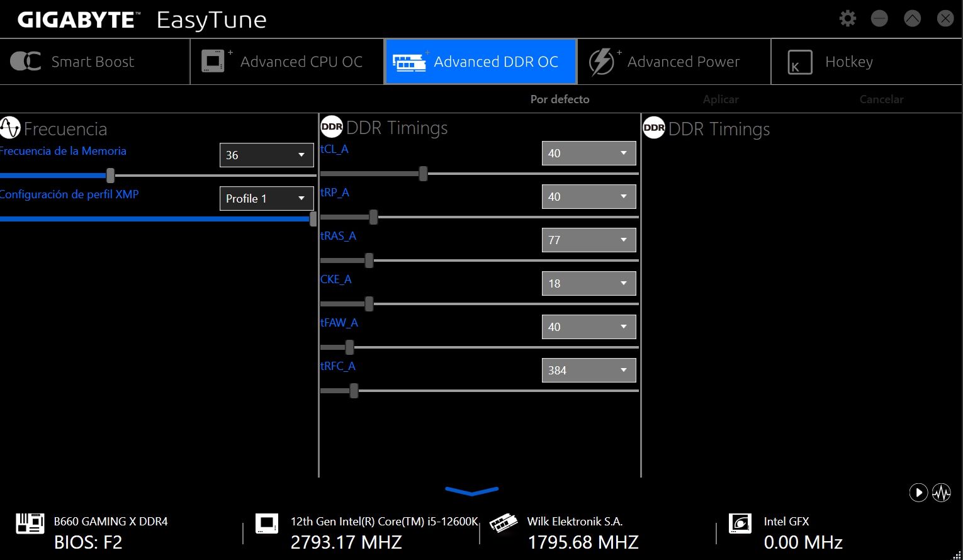
Task: Click the memory module icon near Wilk Elektronik
Action: 504,524
